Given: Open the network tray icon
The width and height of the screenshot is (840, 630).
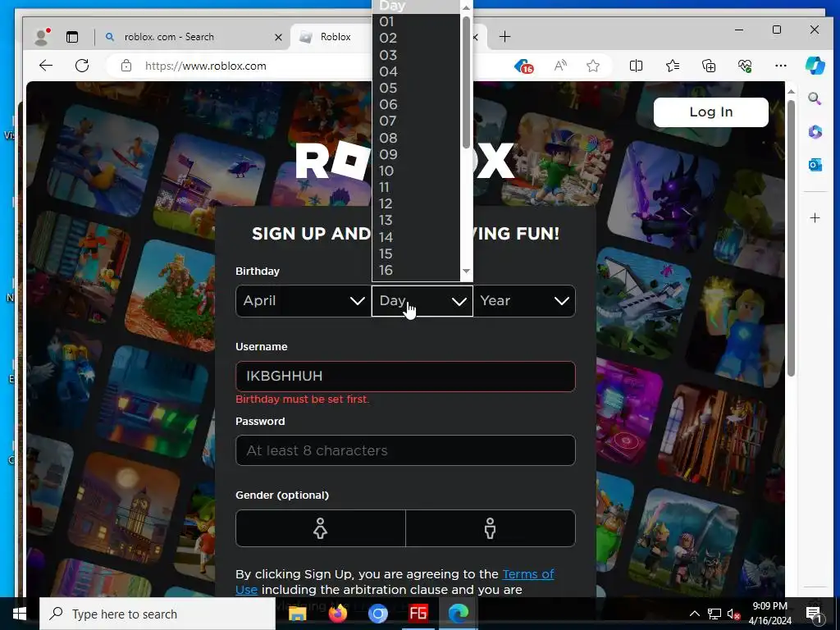Looking at the screenshot, I should tap(714, 614).
